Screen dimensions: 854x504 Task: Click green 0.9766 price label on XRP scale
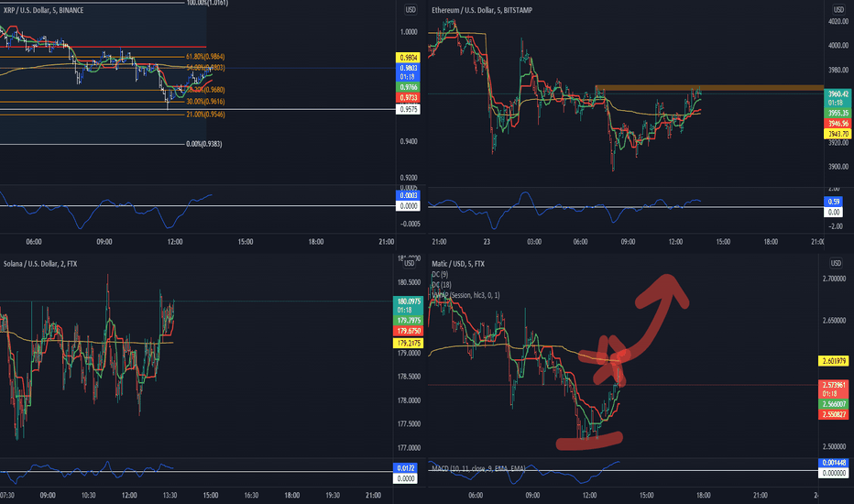(408, 87)
